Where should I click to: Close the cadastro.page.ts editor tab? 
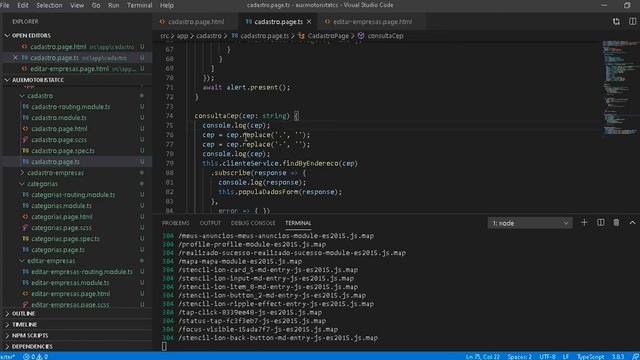tap(309, 22)
